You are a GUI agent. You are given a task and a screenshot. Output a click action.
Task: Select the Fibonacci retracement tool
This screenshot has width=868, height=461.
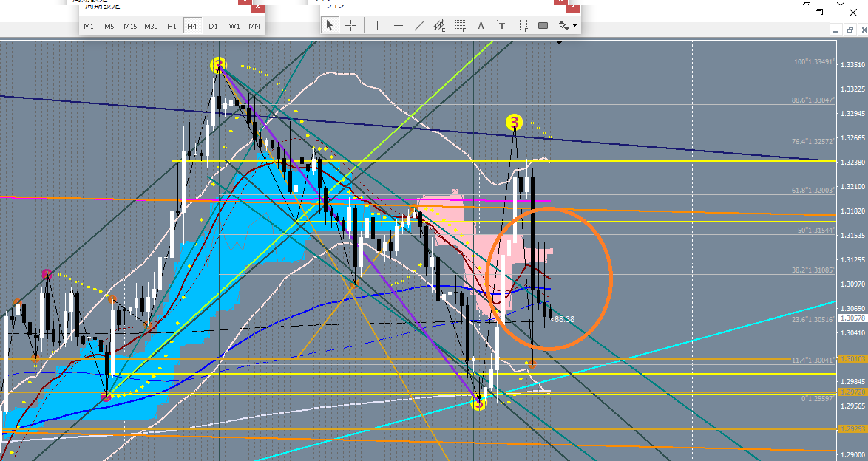pos(460,25)
